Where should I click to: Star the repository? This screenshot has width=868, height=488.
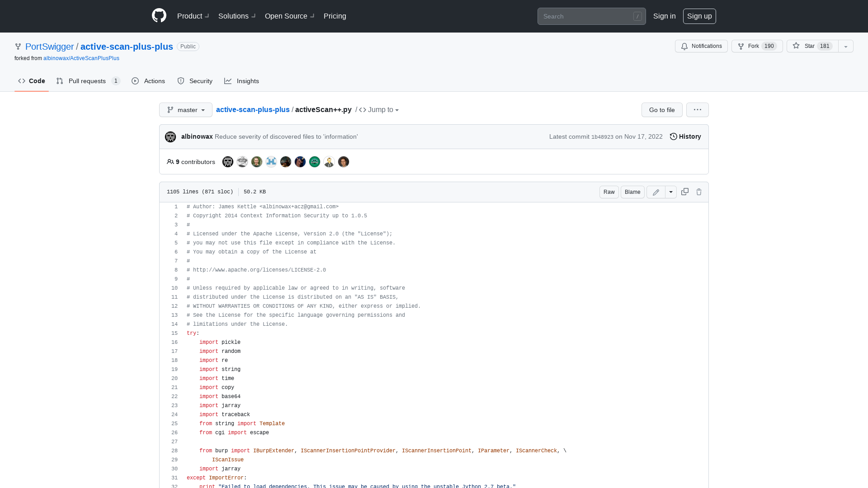coord(812,46)
